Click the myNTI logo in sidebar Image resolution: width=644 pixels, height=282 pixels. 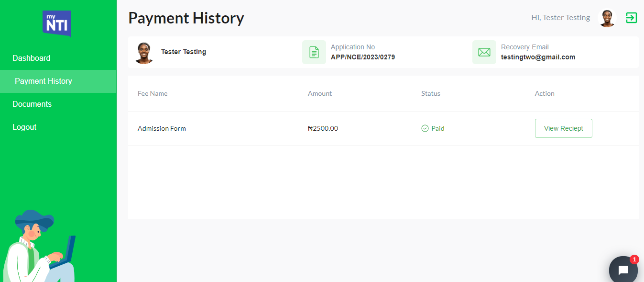click(57, 23)
